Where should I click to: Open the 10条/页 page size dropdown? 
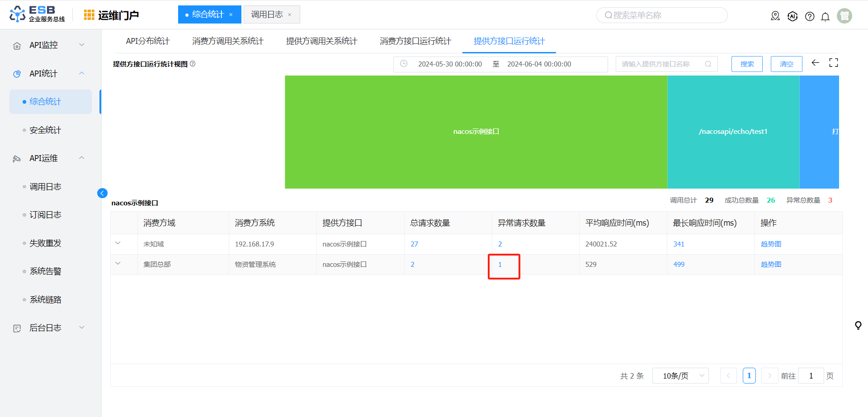point(680,376)
